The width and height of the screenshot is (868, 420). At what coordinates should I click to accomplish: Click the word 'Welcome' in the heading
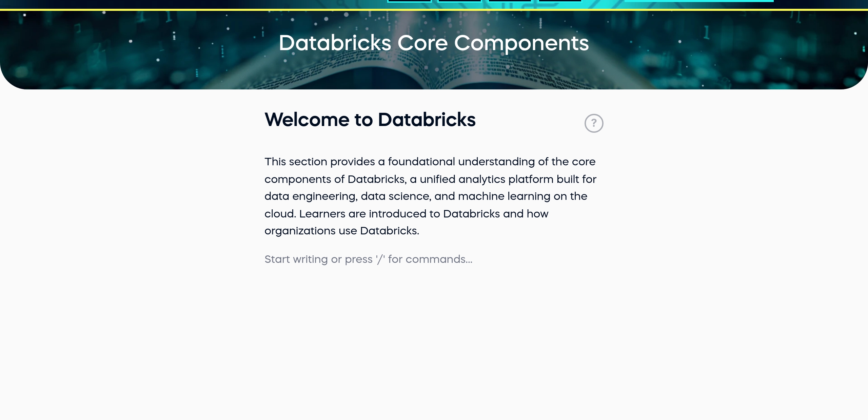pos(307,120)
